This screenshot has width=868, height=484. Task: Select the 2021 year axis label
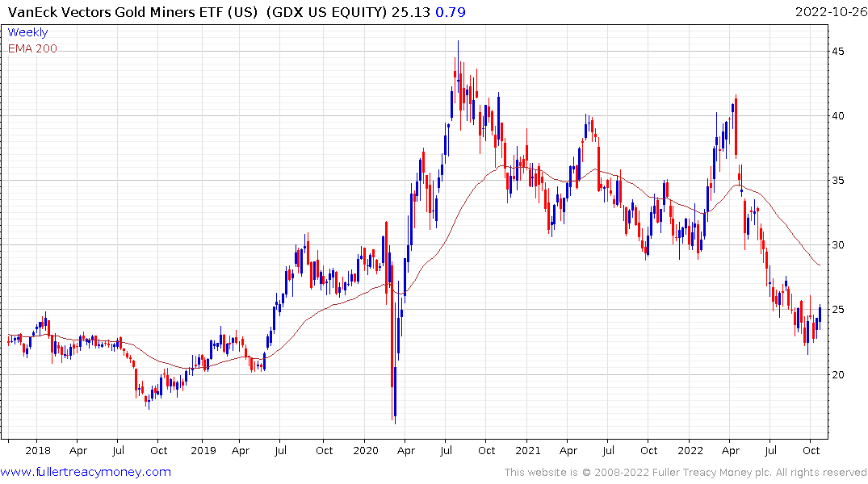tap(527, 451)
